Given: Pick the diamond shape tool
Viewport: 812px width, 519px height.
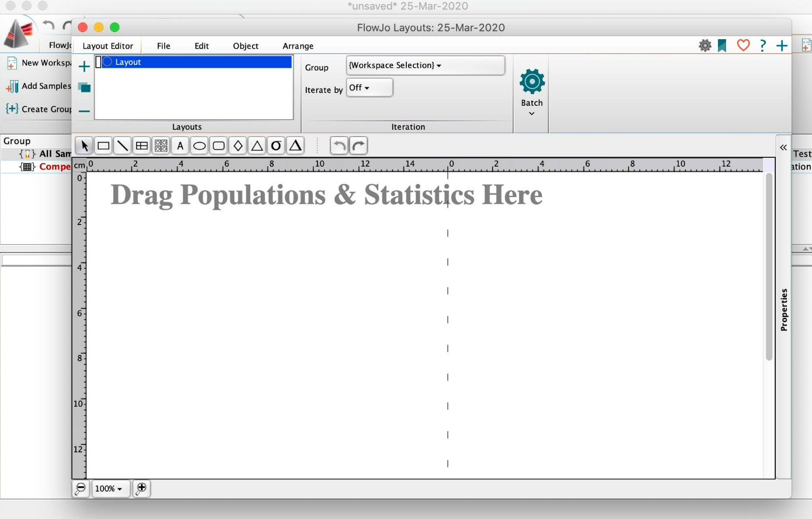Looking at the screenshot, I should tap(238, 146).
